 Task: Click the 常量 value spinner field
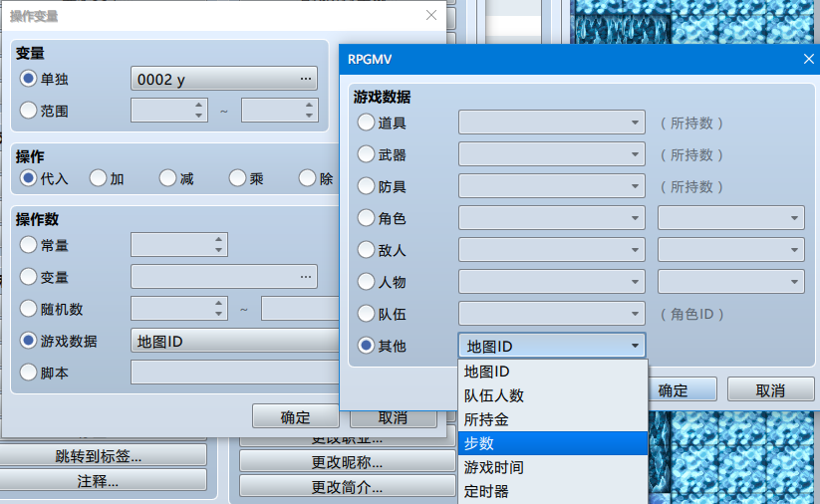pyautogui.click(x=179, y=245)
